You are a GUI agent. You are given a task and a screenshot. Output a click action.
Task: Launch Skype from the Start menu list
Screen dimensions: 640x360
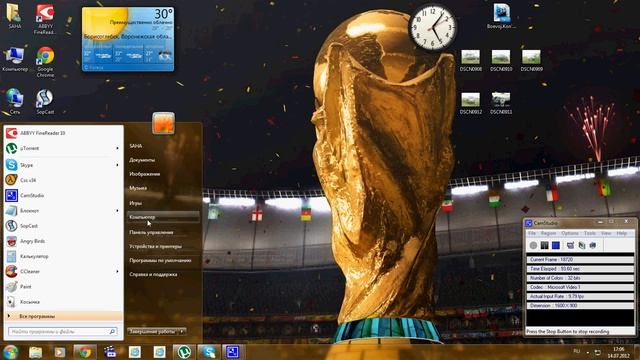coord(63,165)
